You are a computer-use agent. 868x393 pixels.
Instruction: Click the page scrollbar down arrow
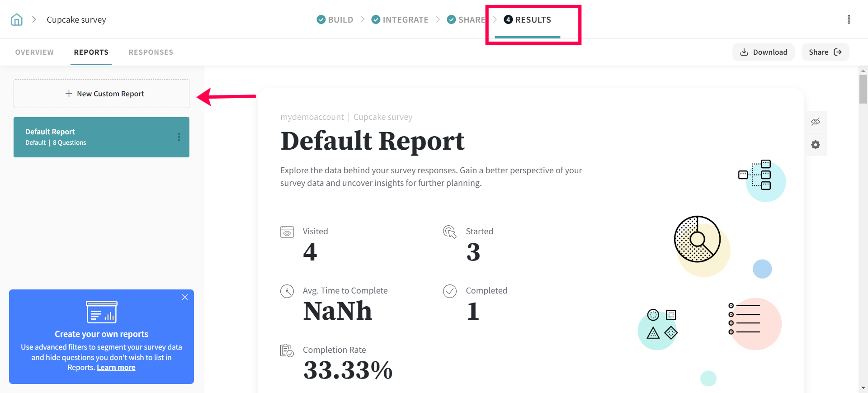tap(863, 388)
